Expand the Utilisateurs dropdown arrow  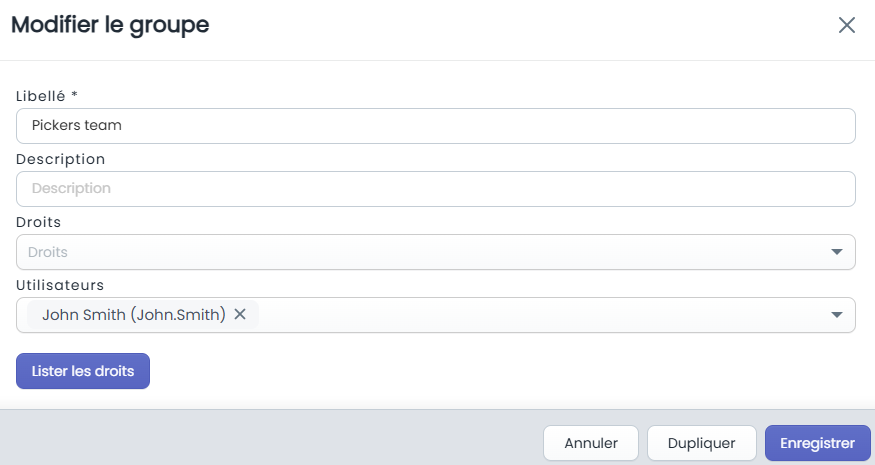point(836,315)
